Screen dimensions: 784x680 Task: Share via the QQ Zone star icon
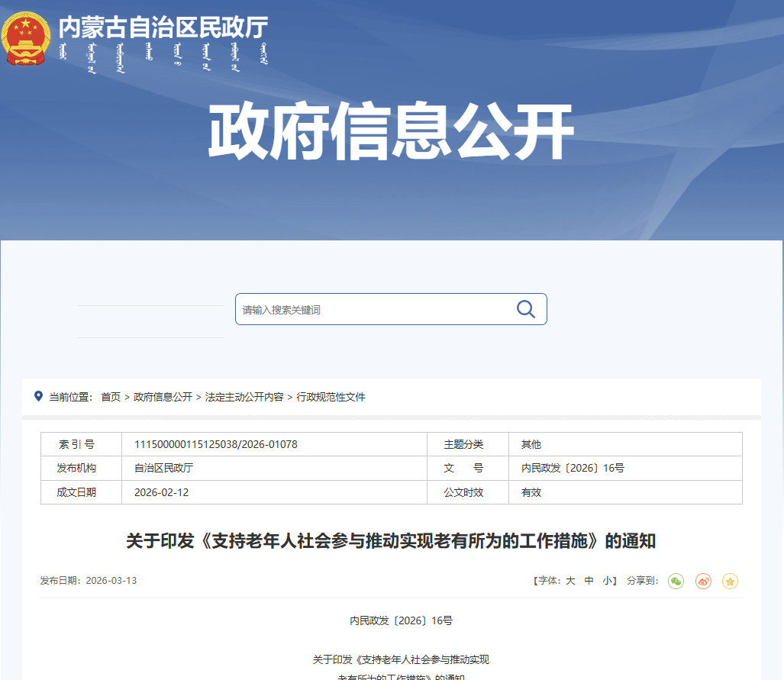pyautogui.click(x=730, y=582)
